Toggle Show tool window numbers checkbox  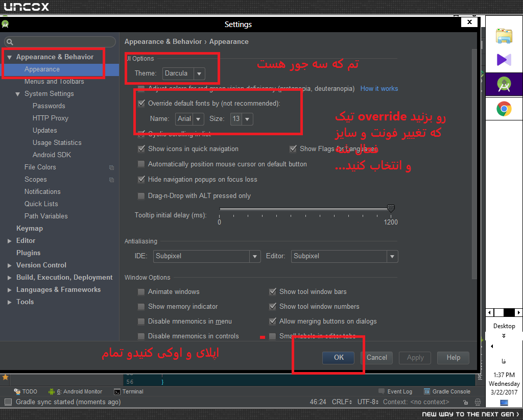(x=273, y=306)
